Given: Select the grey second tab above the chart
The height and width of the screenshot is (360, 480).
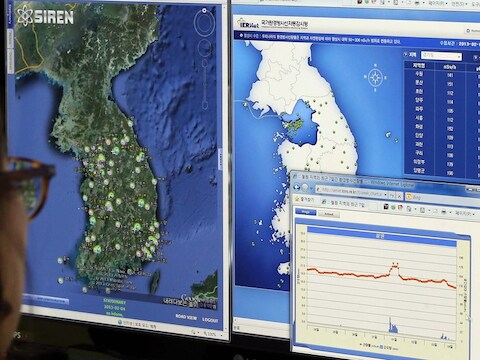Looking at the screenshot, I should pyautogui.click(x=329, y=214).
